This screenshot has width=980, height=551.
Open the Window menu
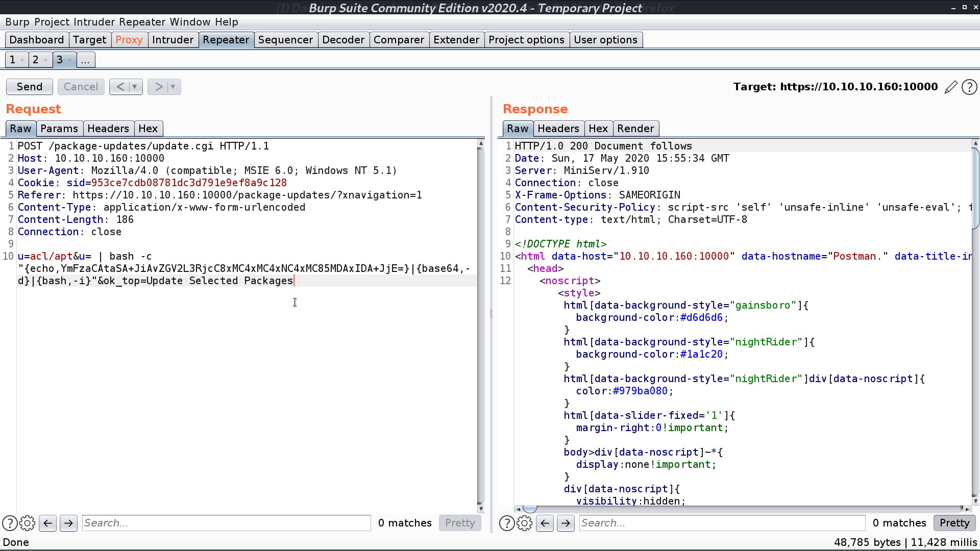tap(190, 22)
